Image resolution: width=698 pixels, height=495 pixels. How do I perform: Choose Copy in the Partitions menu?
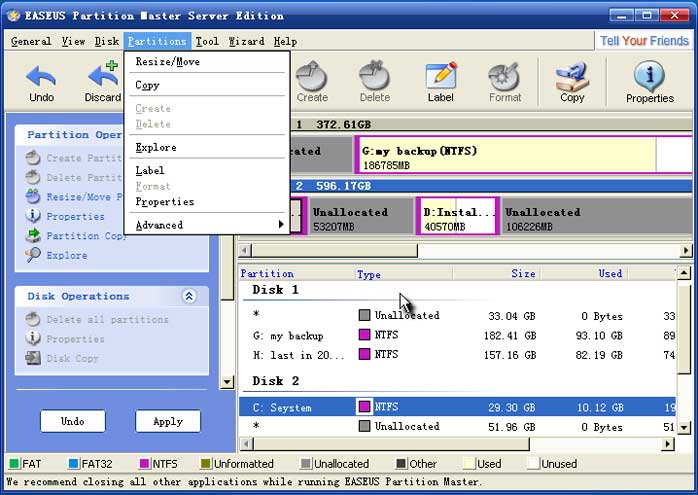coord(207,85)
